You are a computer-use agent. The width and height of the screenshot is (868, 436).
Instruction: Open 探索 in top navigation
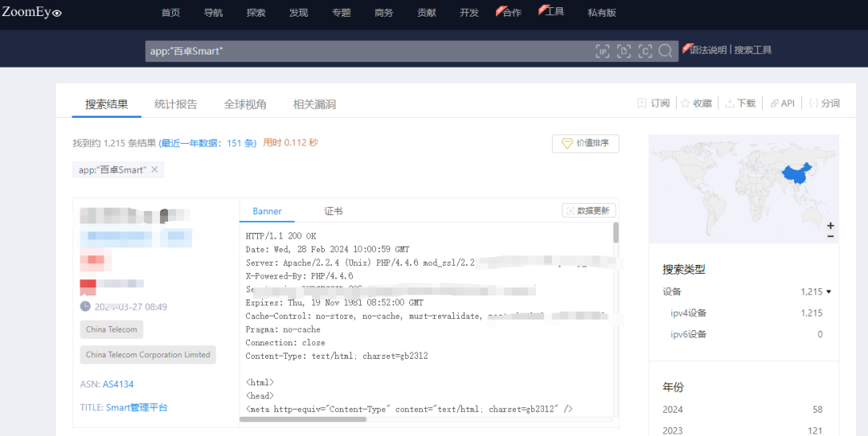click(256, 13)
